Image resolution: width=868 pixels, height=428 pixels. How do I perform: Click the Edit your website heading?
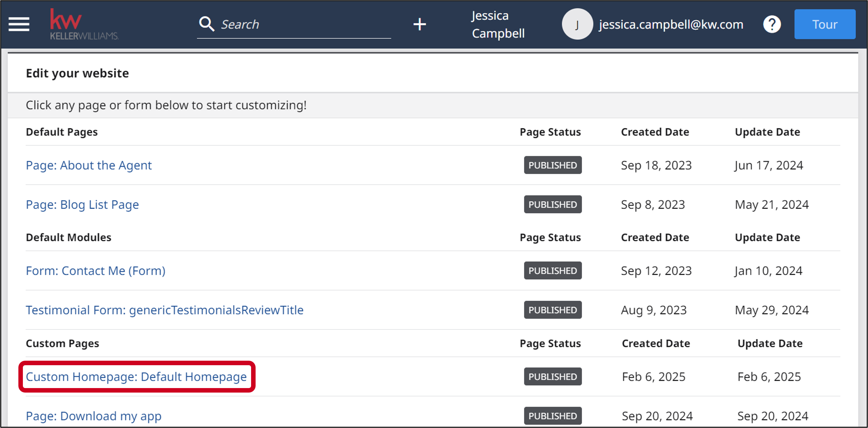77,73
